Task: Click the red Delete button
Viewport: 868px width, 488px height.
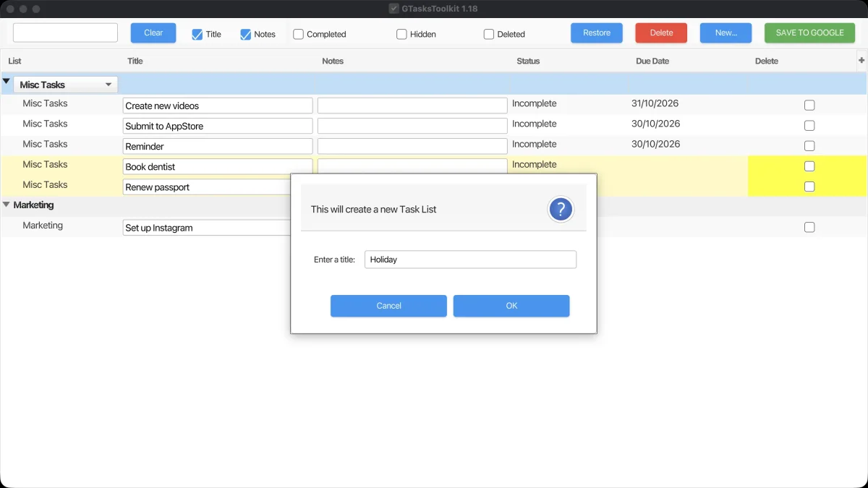Action: coord(661,33)
